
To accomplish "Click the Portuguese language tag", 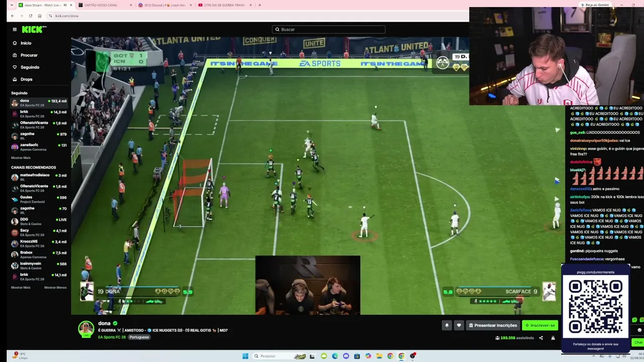I will (x=139, y=337).
